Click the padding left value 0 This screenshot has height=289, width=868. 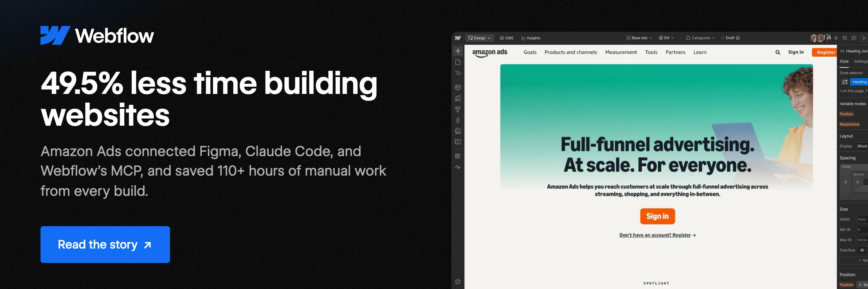(858, 182)
